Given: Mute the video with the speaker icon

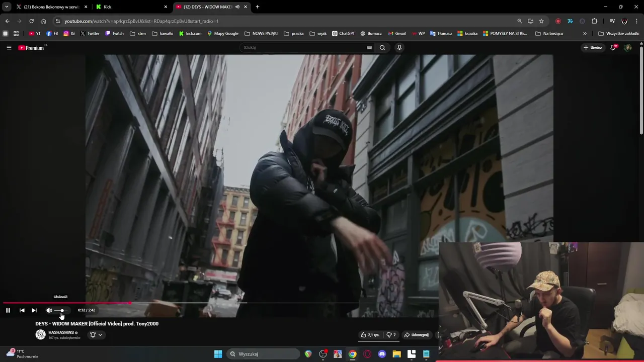Looking at the screenshot, I should click(49, 310).
